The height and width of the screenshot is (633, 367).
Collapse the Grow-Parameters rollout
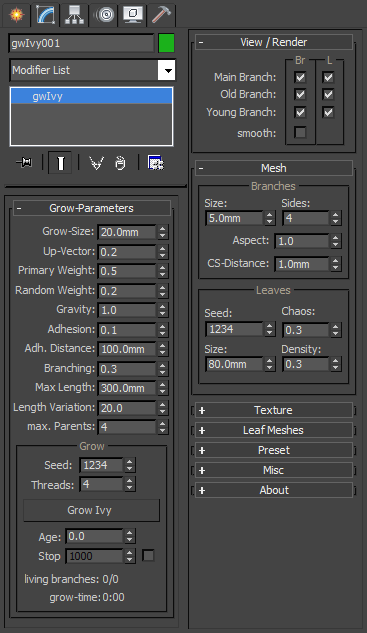click(x=92, y=208)
